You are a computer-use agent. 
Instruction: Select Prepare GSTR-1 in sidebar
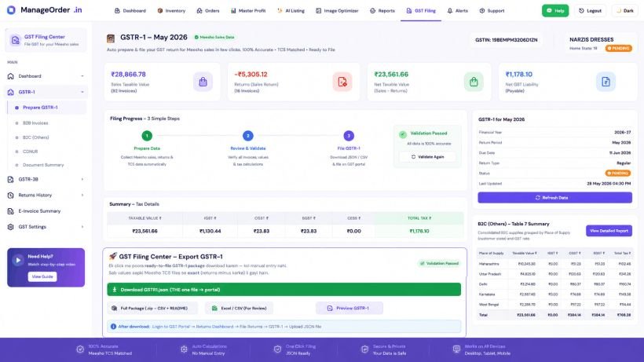(x=46, y=108)
